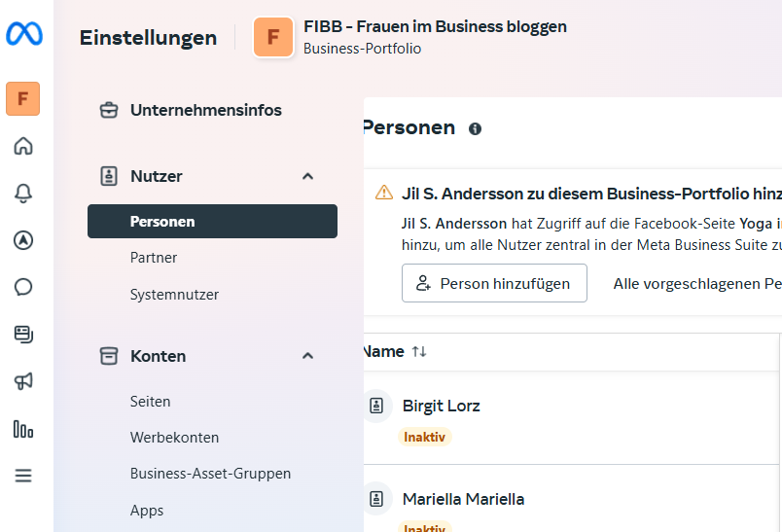Click Mariella Mariella's profile badge icon
The image size is (782, 532).
(376, 499)
